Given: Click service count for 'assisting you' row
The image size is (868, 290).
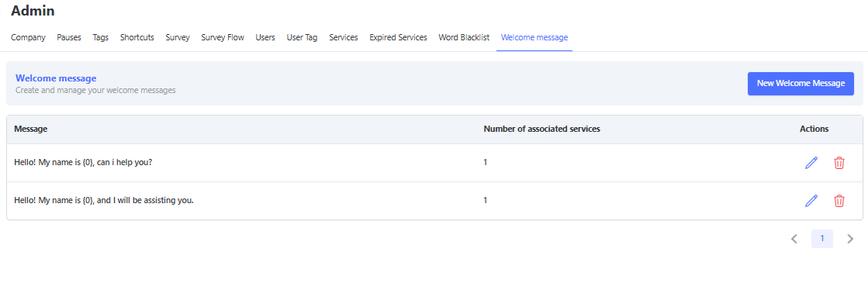Looking at the screenshot, I should pyautogui.click(x=486, y=200).
